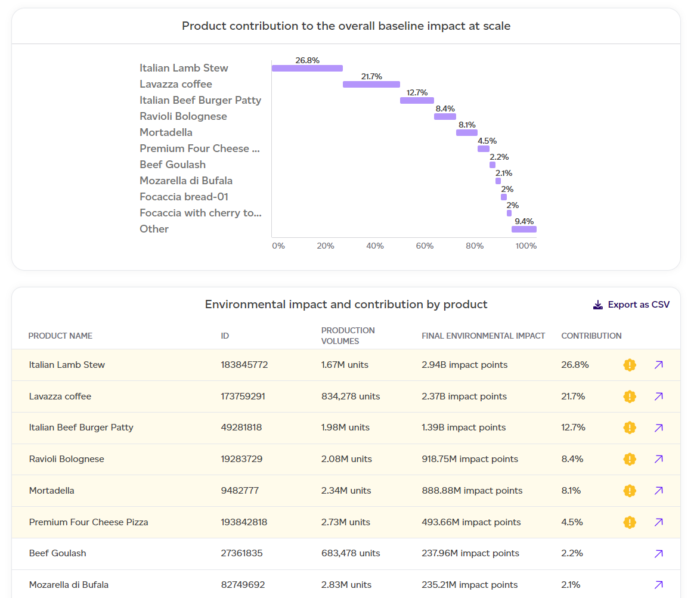Click 2.94B impact points value
700x598 pixels.
click(x=464, y=365)
